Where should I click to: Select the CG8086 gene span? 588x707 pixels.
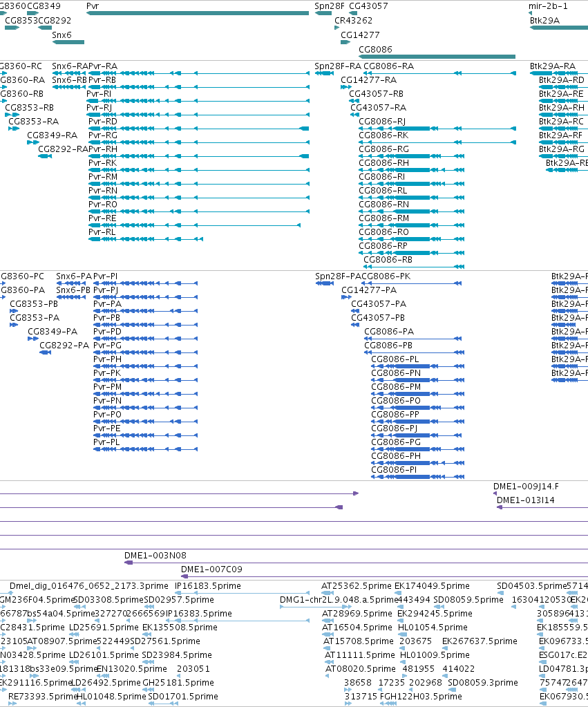437,57
